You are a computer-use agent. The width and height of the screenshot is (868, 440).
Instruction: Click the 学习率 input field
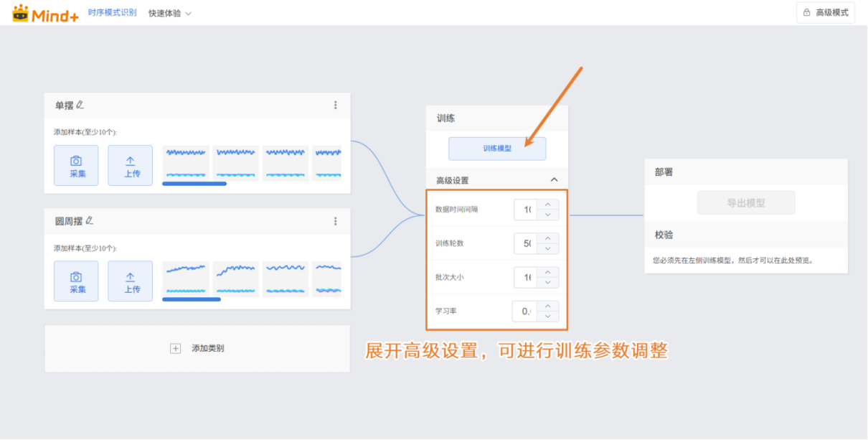526,312
